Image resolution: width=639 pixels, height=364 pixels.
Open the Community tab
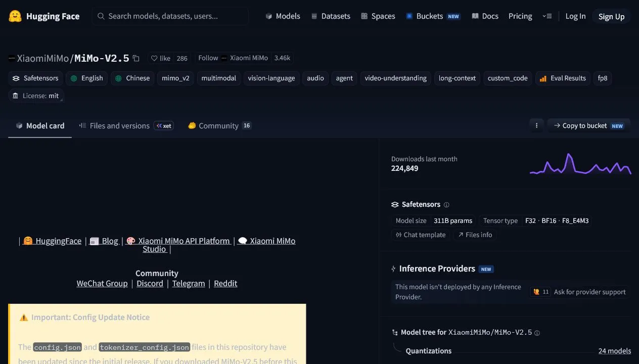click(219, 126)
